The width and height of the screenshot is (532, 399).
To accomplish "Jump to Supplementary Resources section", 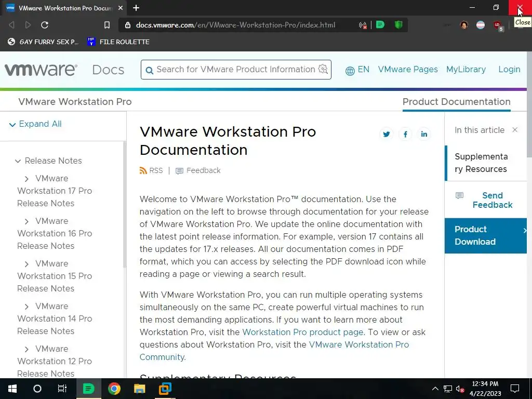I will [481, 163].
